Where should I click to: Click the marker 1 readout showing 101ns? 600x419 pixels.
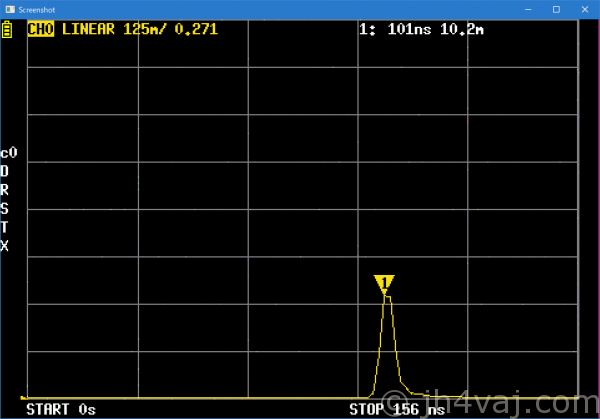point(421,29)
